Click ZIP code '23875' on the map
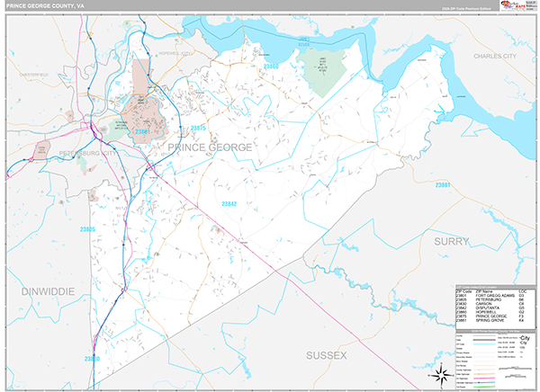The width and height of the screenshot is (540, 392). 198,129
